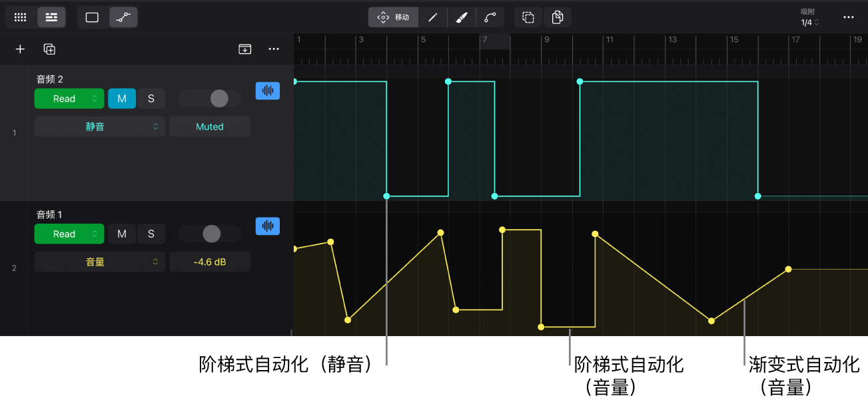Screen dimensions: 868x402
Task: Toggle region view rectangle icon
Action: tap(93, 17)
